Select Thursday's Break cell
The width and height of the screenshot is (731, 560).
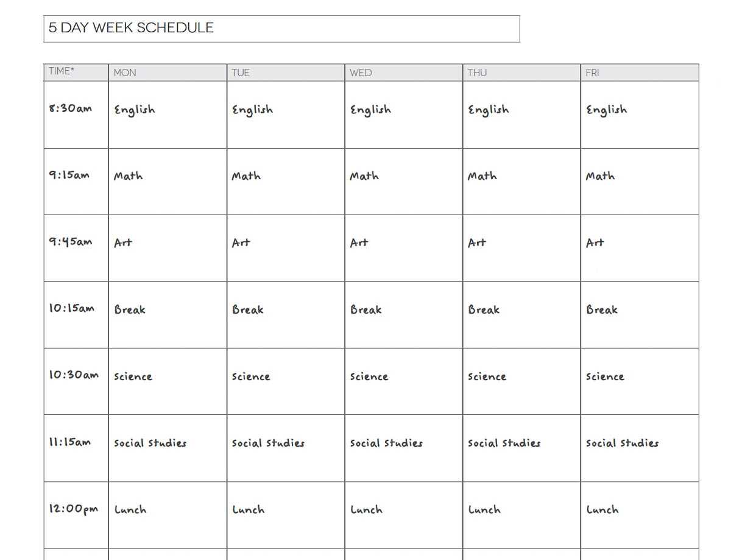click(521, 314)
